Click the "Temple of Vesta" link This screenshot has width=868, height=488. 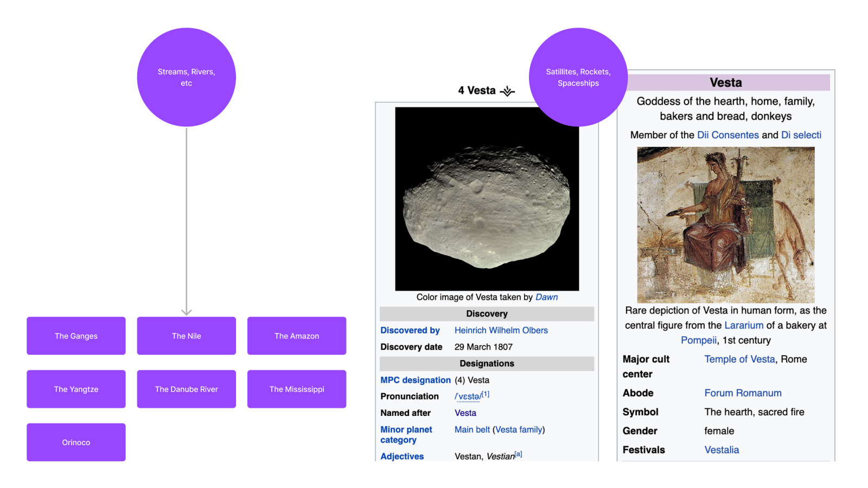739,359
